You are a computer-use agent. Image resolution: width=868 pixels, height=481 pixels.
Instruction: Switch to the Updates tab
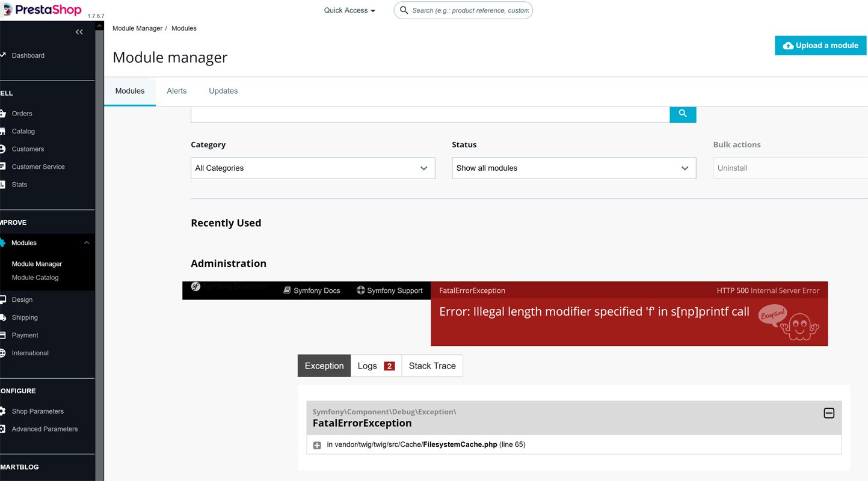[223, 91]
